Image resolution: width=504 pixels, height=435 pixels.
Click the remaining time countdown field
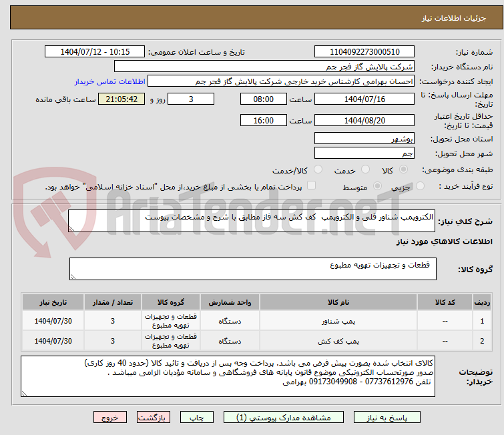click(122, 99)
